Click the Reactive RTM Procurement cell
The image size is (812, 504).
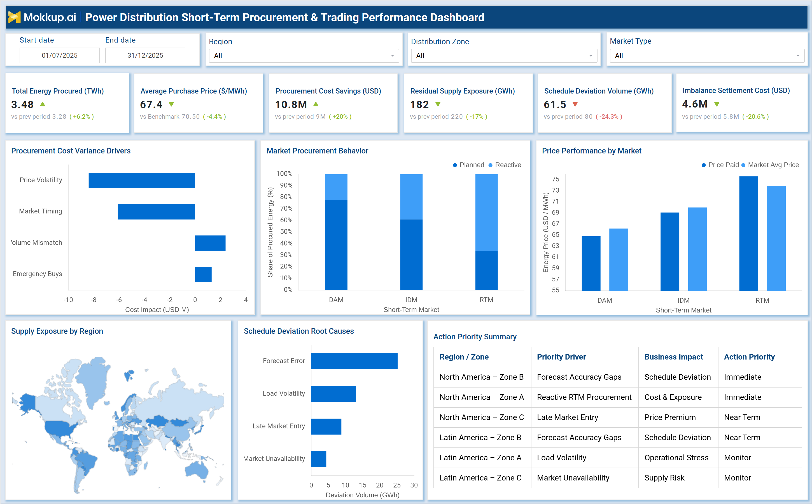pyautogui.click(x=584, y=397)
